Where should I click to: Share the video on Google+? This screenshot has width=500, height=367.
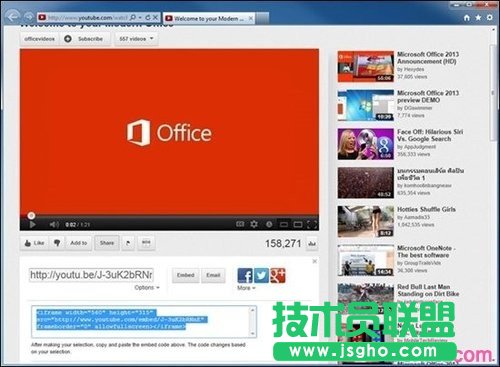(x=277, y=276)
